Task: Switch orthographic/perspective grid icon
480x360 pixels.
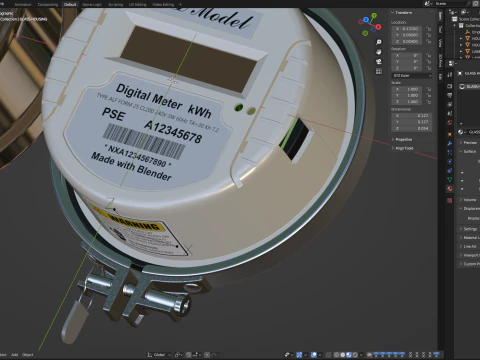Action: click(x=379, y=71)
